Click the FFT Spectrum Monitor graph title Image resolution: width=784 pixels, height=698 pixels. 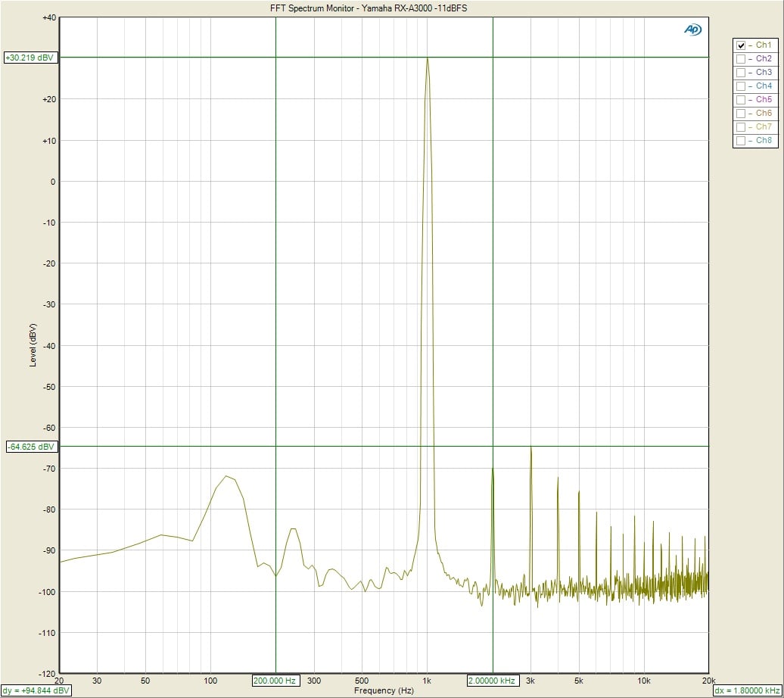click(x=369, y=8)
